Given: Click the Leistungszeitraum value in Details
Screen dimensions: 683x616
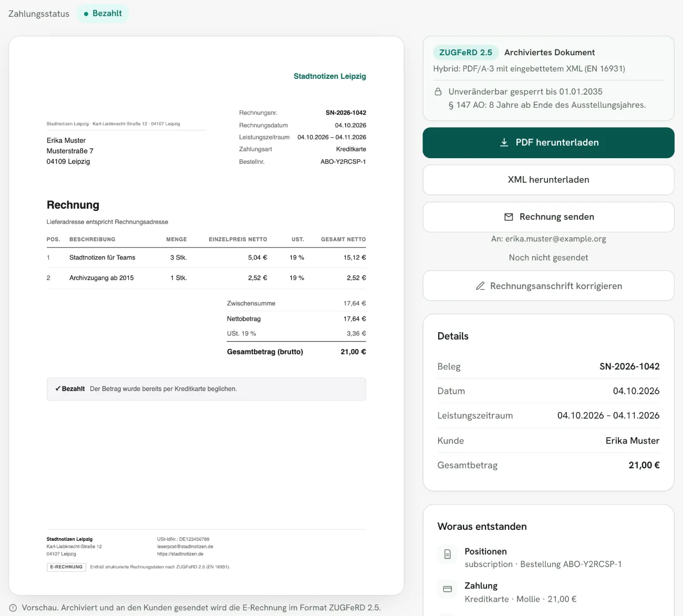Looking at the screenshot, I should (608, 415).
